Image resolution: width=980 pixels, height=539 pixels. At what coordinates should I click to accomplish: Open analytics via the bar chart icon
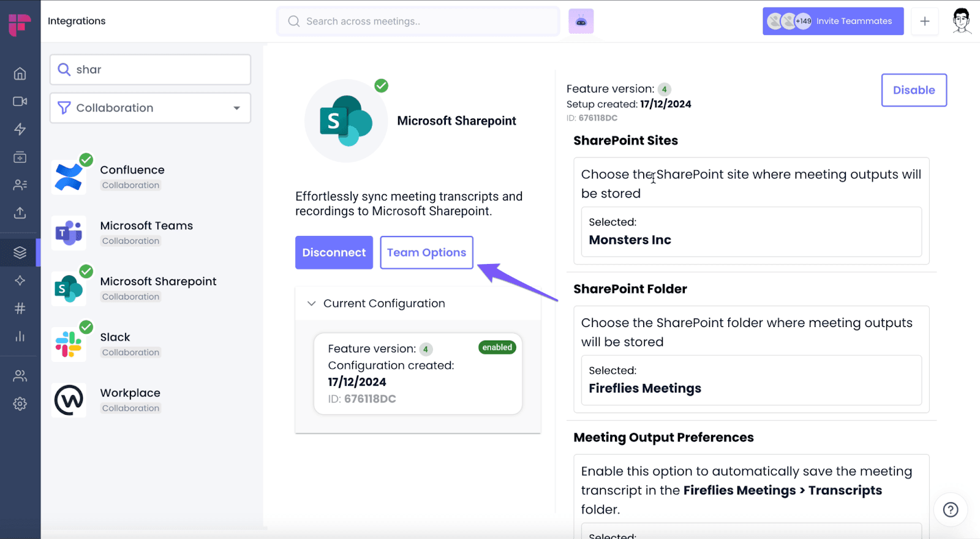click(20, 336)
